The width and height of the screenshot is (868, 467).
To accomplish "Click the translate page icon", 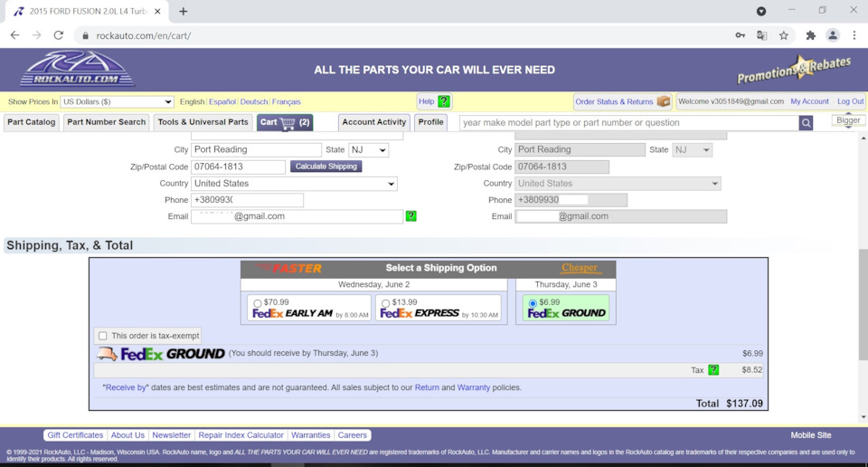I will (x=761, y=35).
